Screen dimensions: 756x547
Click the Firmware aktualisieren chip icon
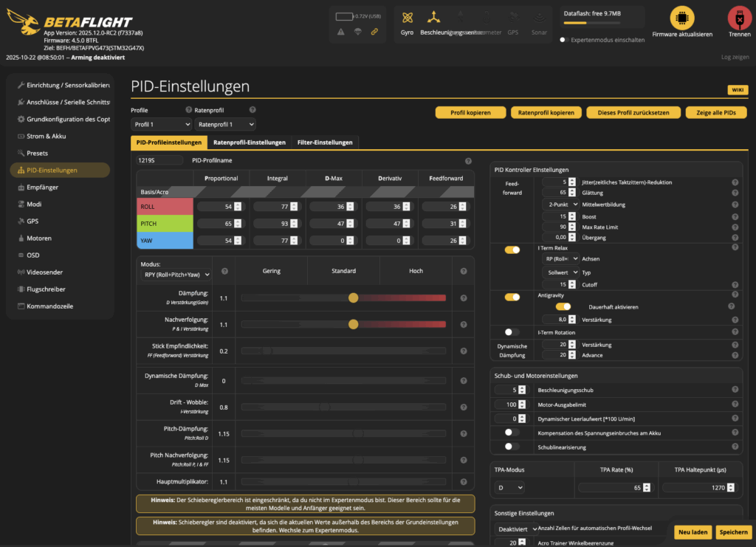coord(681,18)
